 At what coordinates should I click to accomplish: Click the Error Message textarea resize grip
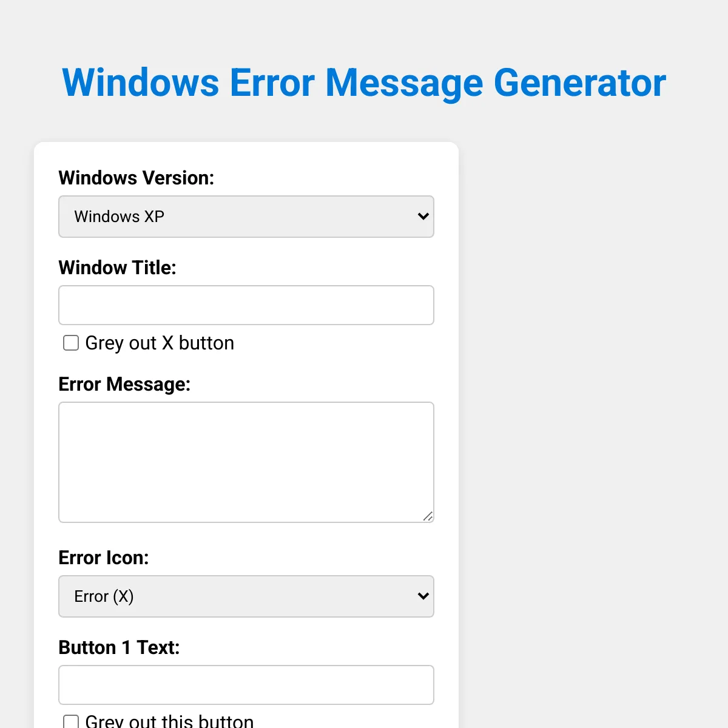click(x=428, y=516)
